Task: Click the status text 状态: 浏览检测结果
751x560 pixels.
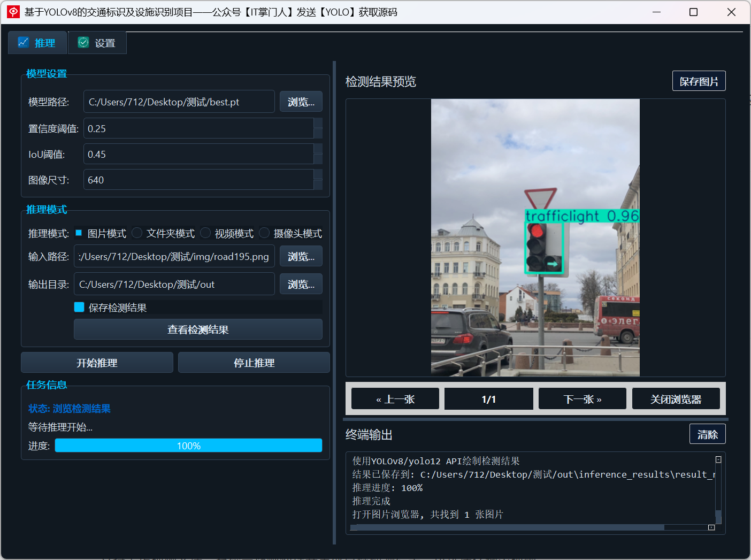Action: point(70,409)
